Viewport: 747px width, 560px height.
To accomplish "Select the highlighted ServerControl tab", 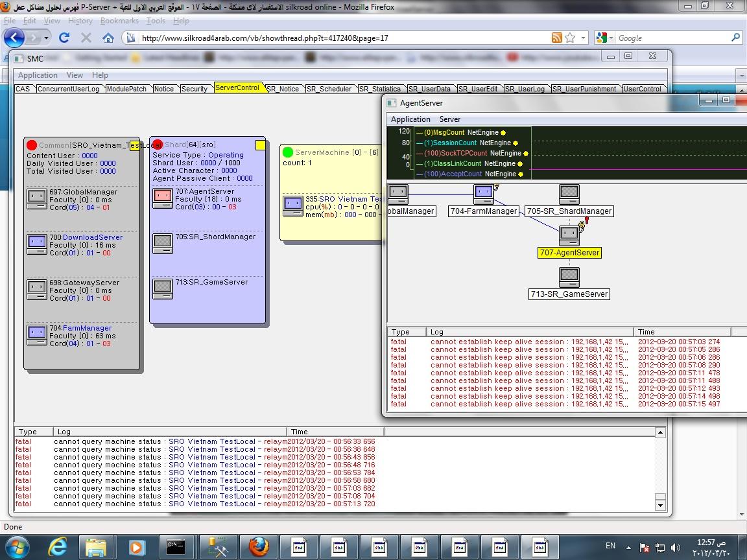I will (237, 87).
